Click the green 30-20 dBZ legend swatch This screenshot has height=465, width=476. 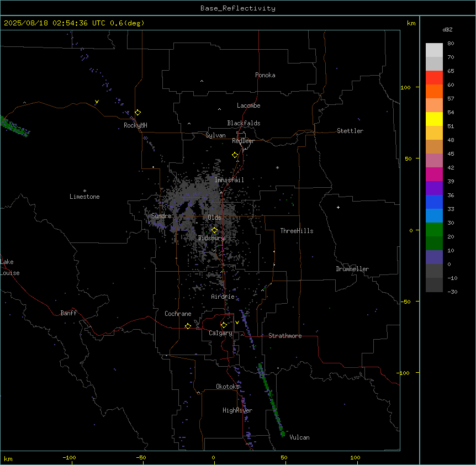pyautogui.click(x=434, y=230)
